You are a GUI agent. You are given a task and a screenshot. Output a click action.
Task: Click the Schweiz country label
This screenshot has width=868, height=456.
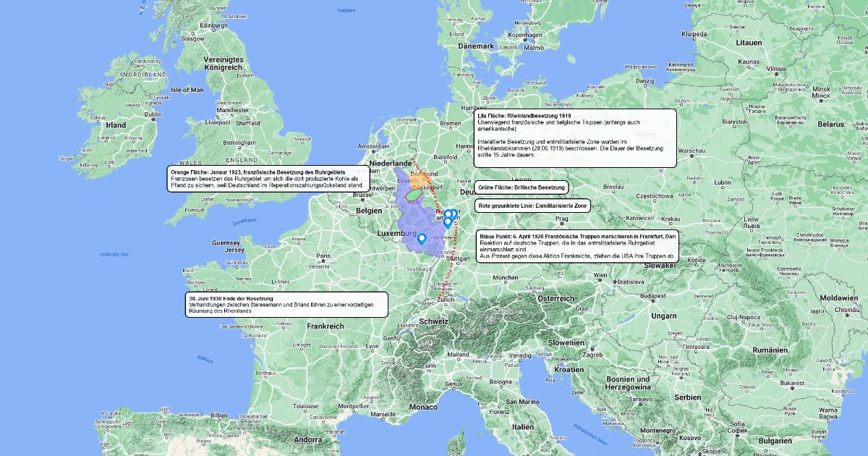(x=434, y=321)
